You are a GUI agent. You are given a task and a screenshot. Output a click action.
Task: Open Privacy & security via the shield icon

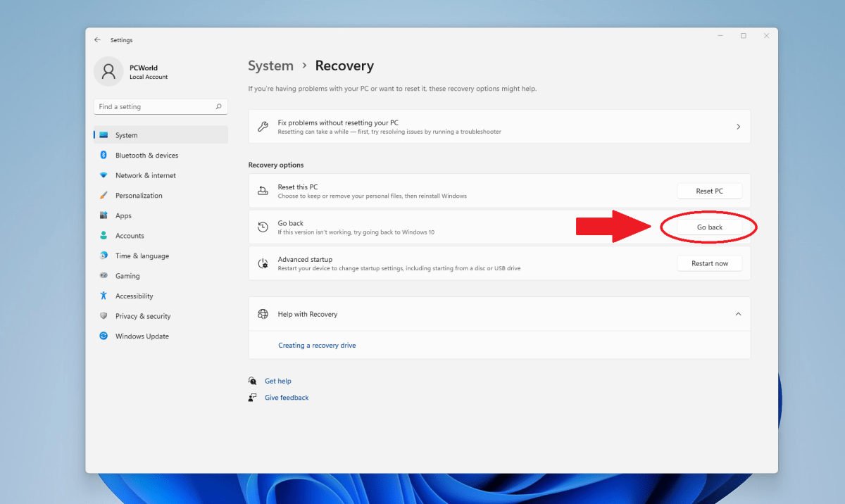pos(104,315)
